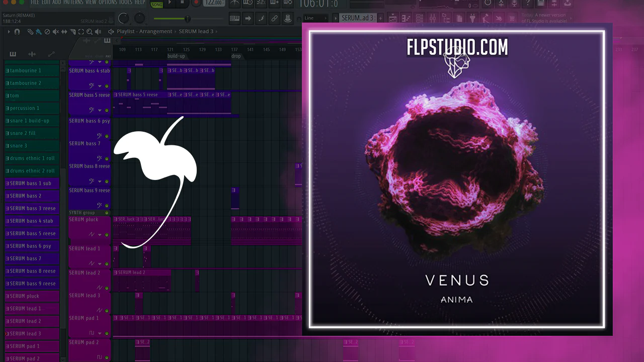Screen dimensions: 644x362
Task: Open the FILE menu
Action: (35, 3)
